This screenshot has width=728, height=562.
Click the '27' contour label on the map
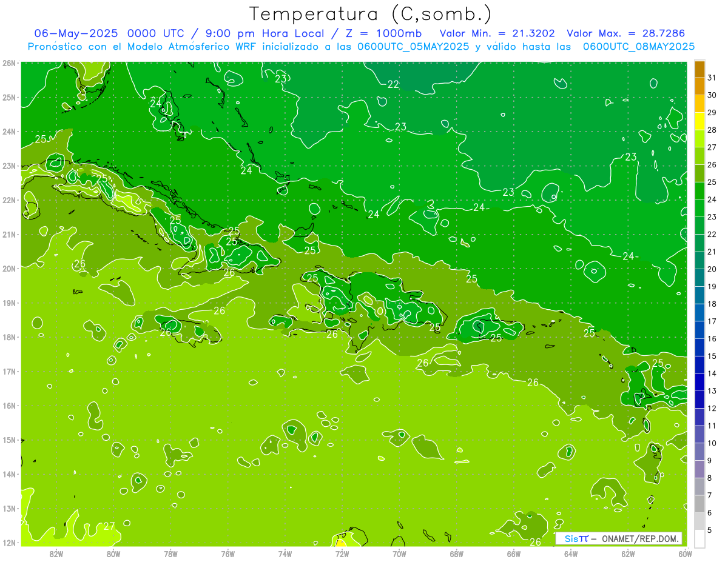click(x=109, y=526)
